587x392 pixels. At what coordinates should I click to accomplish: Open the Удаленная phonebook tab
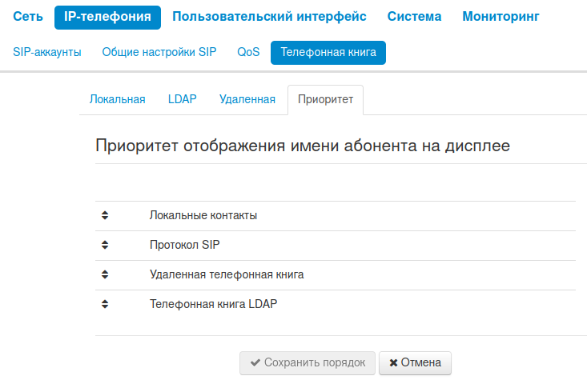point(247,99)
